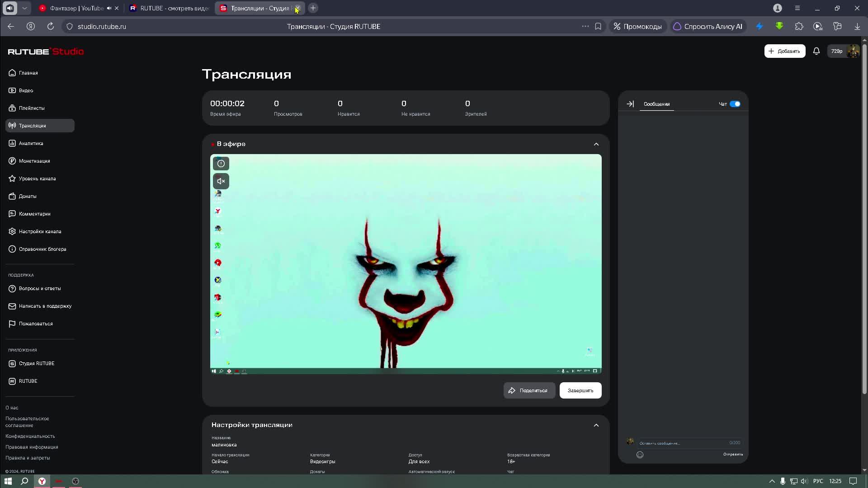Open the user avatar profile menu
This screenshot has height=488, width=868.
click(853, 51)
